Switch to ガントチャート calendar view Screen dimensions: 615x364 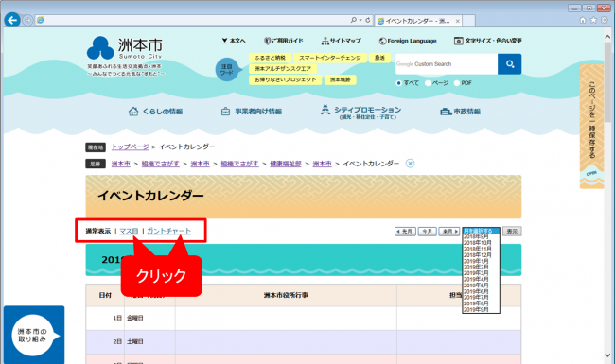168,232
